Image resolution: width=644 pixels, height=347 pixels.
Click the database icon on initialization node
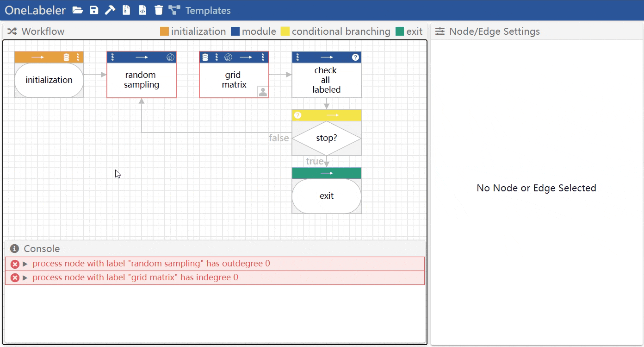66,57
